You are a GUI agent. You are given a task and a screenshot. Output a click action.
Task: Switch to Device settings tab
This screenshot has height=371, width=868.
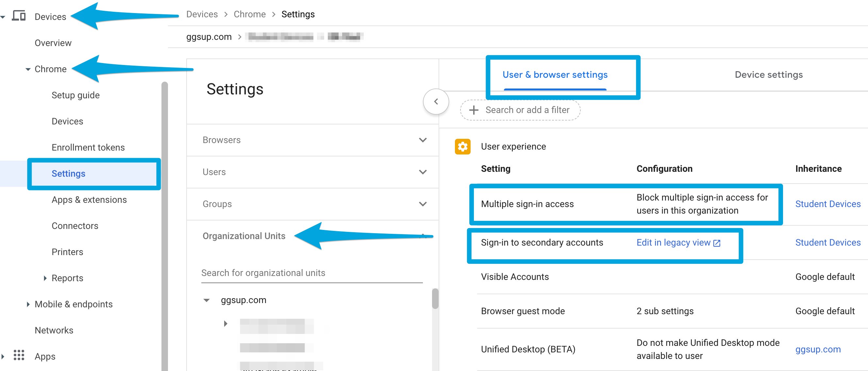point(768,75)
